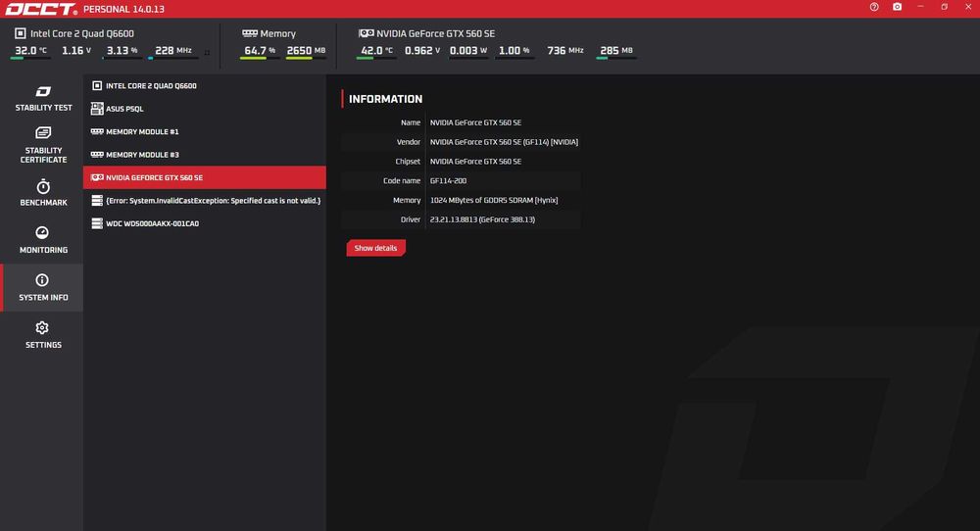Click the small expander dots after CPU stats
Viewport: 980px width, 531px height.
coord(208,53)
